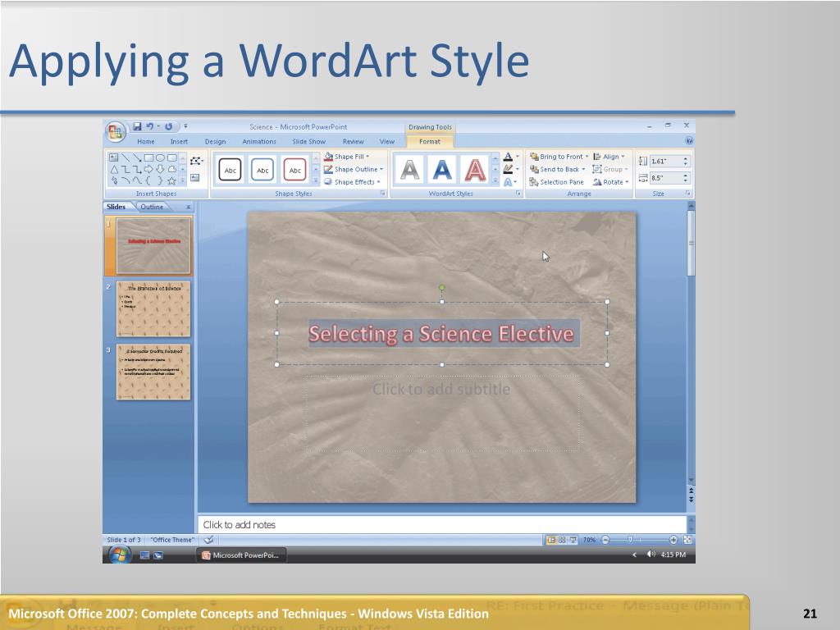Open the Animations ribbon tab
This screenshot has width=840, height=630.
click(x=259, y=141)
